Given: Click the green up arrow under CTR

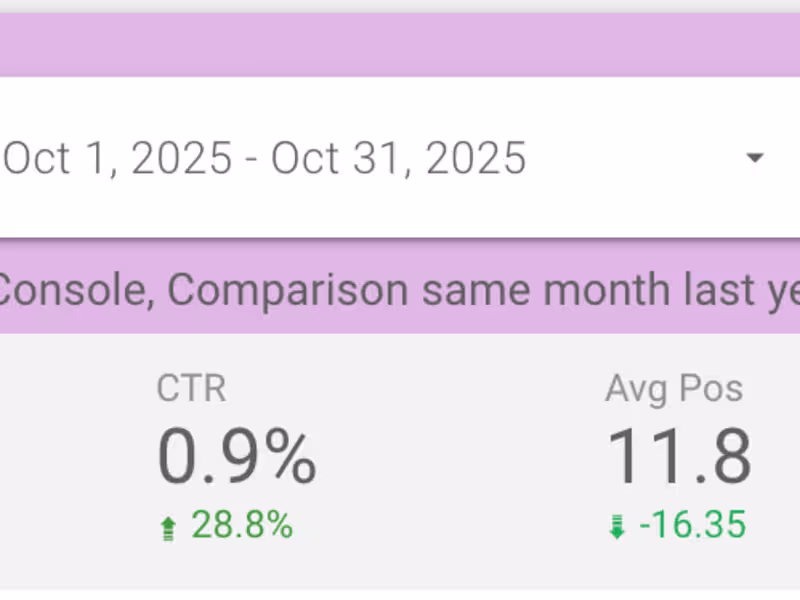Looking at the screenshot, I should click(167, 527).
